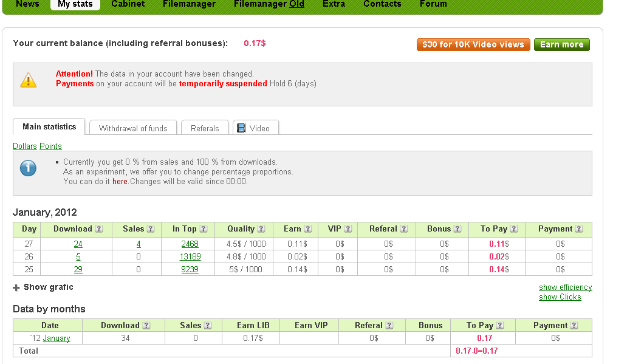Switch statistics to Points view
644x364 pixels.
click(x=50, y=146)
